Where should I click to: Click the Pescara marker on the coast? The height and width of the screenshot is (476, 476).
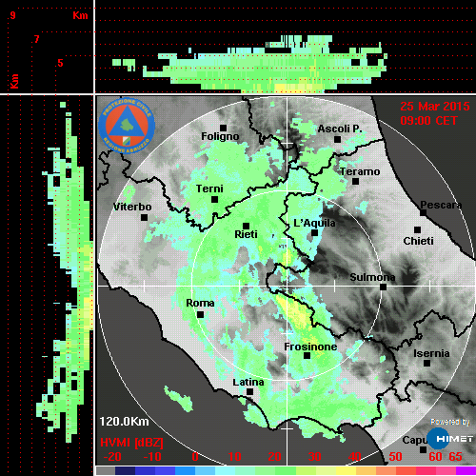coord(424,213)
